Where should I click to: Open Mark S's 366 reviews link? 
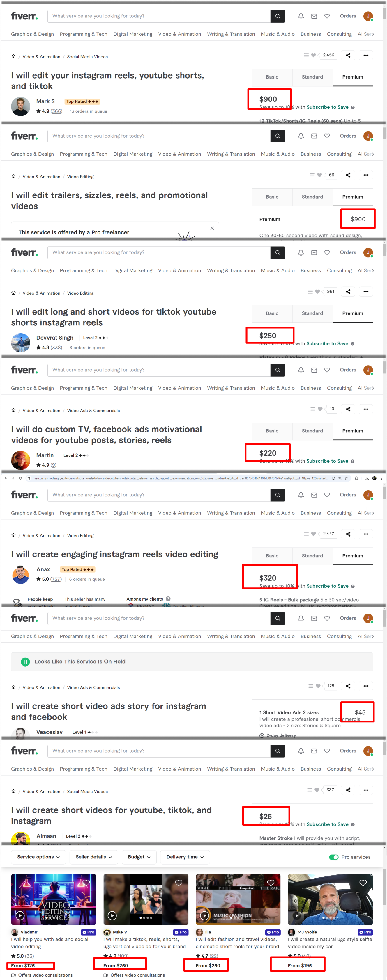coord(56,111)
